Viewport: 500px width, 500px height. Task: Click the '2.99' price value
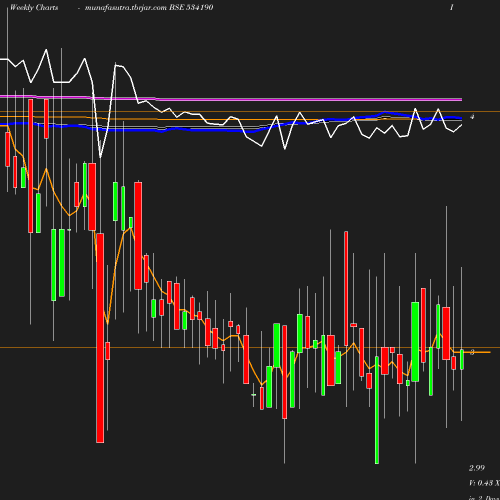[x=477, y=468]
